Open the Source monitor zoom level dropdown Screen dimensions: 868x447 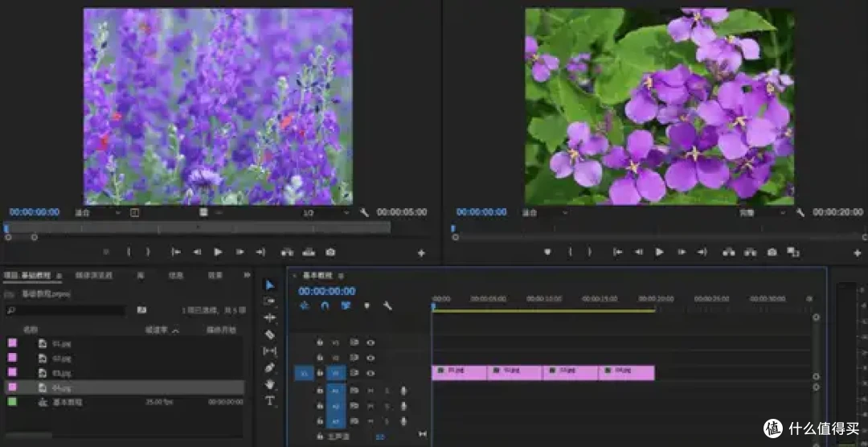(98, 212)
